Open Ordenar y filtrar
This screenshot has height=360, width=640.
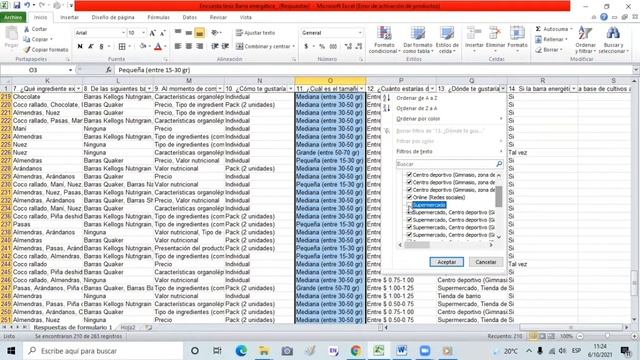pos(585,40)
